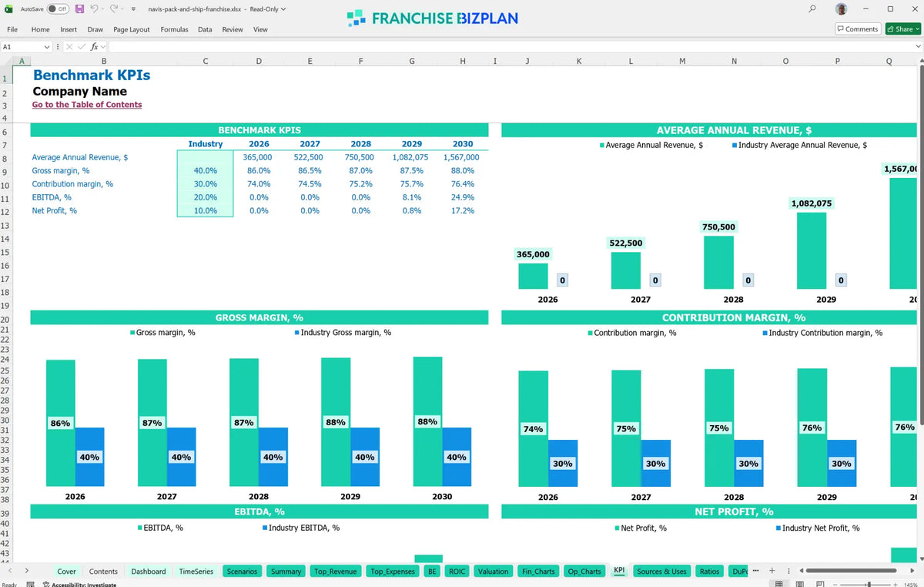Switch to the Top_Revenue sheet tab
The width and height of the screenshot is (924, 587).
coord(335,572)
